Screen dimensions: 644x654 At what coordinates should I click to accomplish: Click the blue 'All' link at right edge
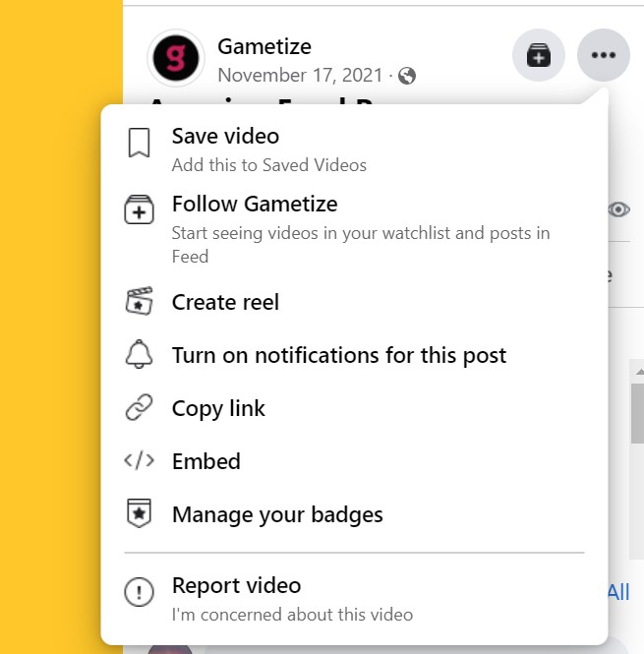(618, 592)
